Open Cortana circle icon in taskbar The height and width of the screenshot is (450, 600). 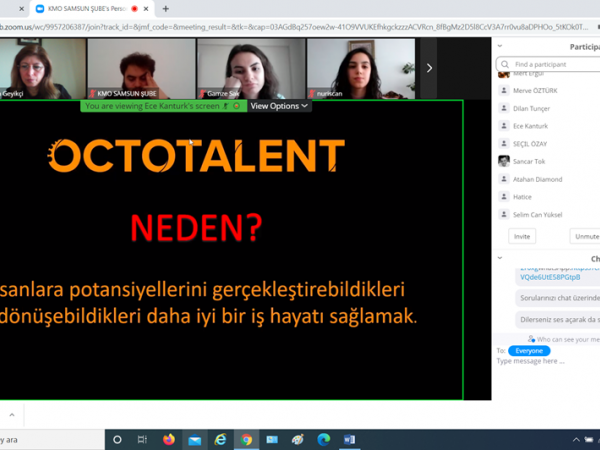[117, 440]
